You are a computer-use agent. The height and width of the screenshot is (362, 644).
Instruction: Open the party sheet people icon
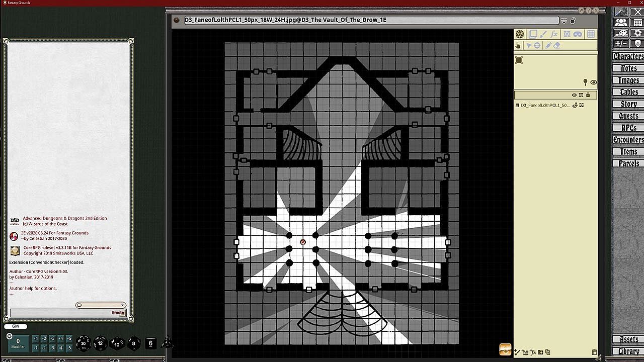click(x=621, y=22)
